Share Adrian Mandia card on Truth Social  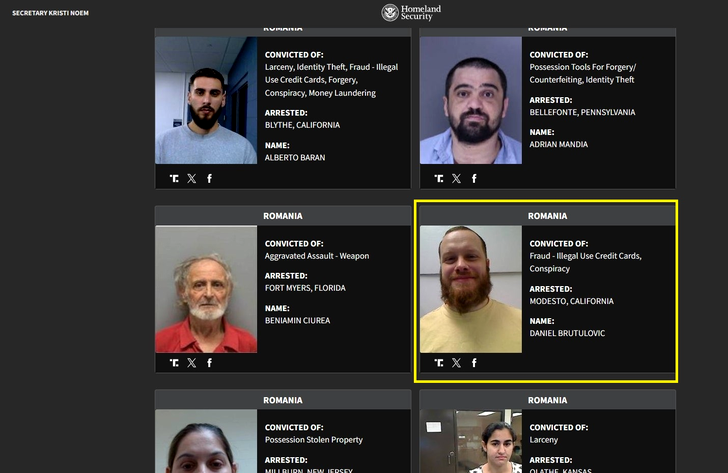pos(439,178)
